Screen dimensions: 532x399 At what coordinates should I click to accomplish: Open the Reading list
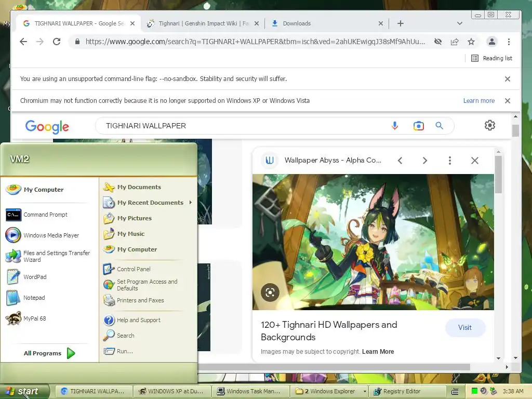tap(491, 58)
